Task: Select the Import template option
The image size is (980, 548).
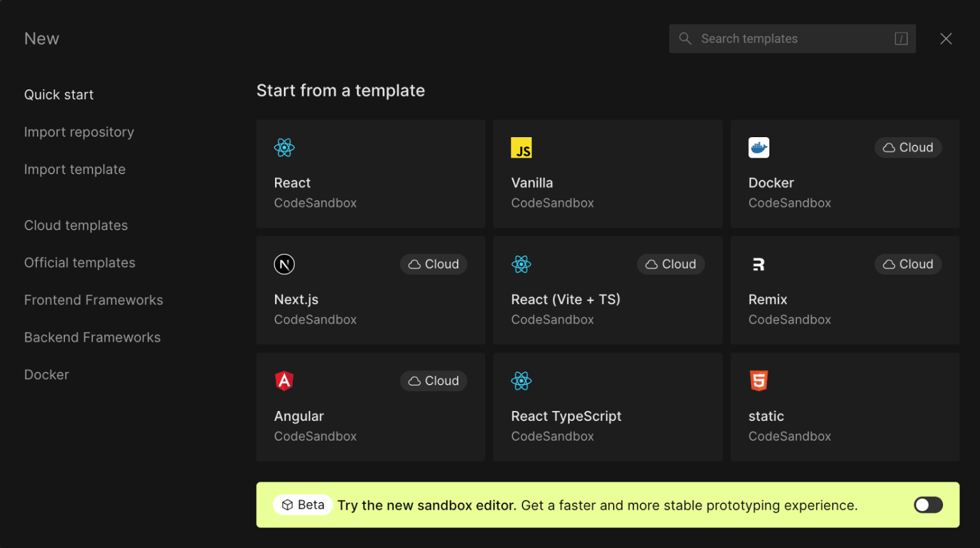Action: pos(75,170)
